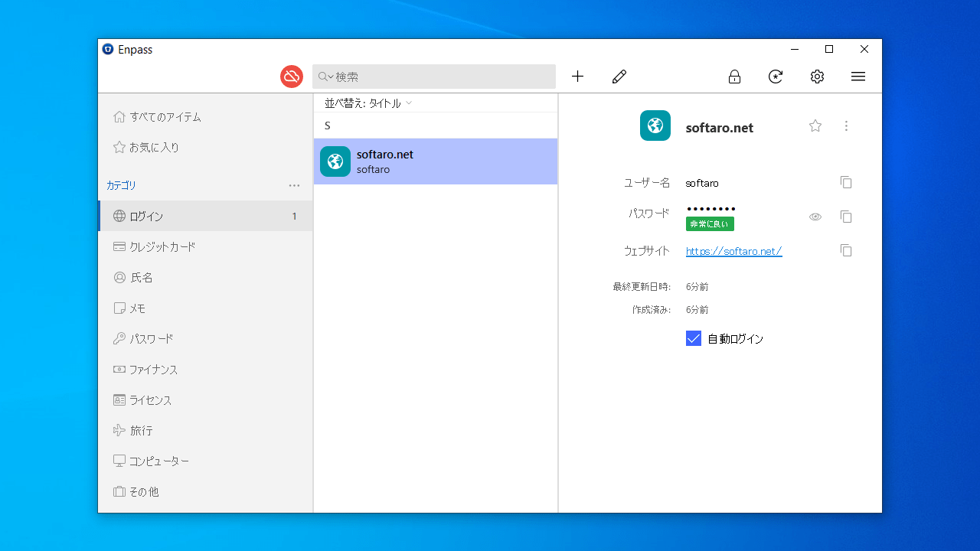Reveal password with the eye icon
The height and width of the screenshot is (551, 980).
[x=815, y=217]
